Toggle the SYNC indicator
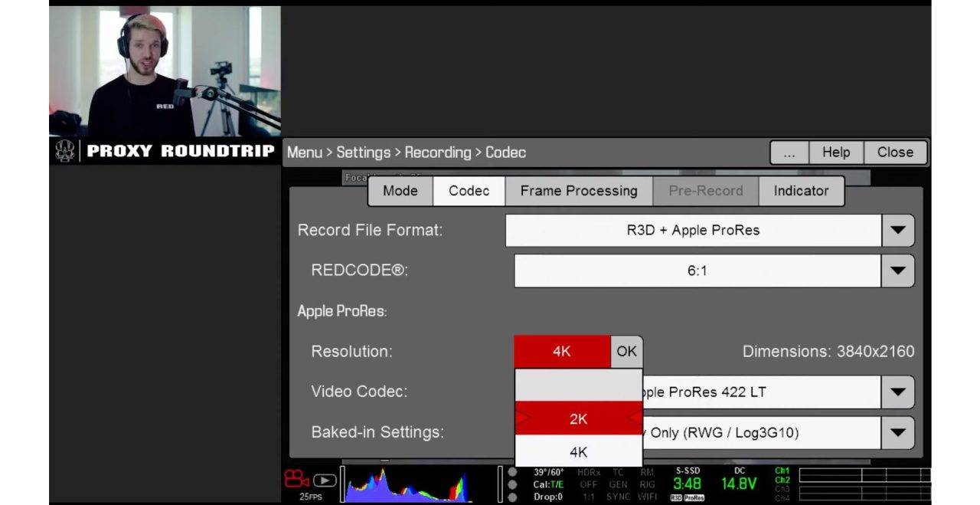Screen dimensions: 980x505 pos(619,497)
